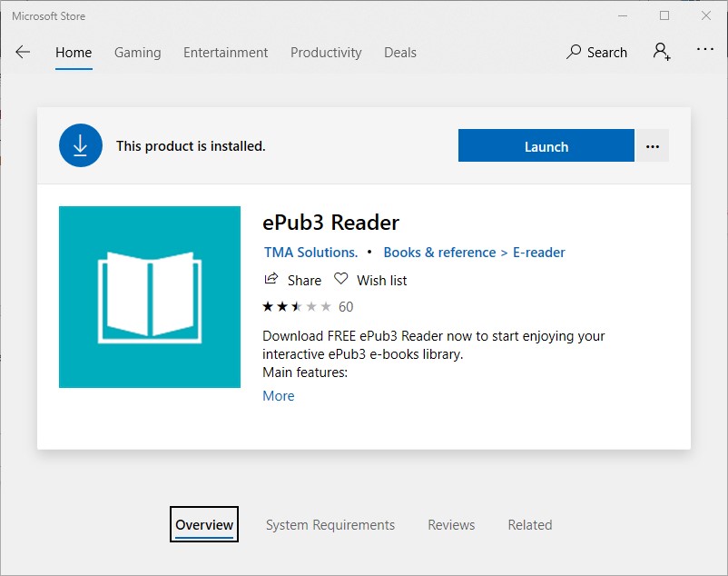This screenshot has height=576, width=728.
Task: Click the account sign-in person icon
Action: 662,52
